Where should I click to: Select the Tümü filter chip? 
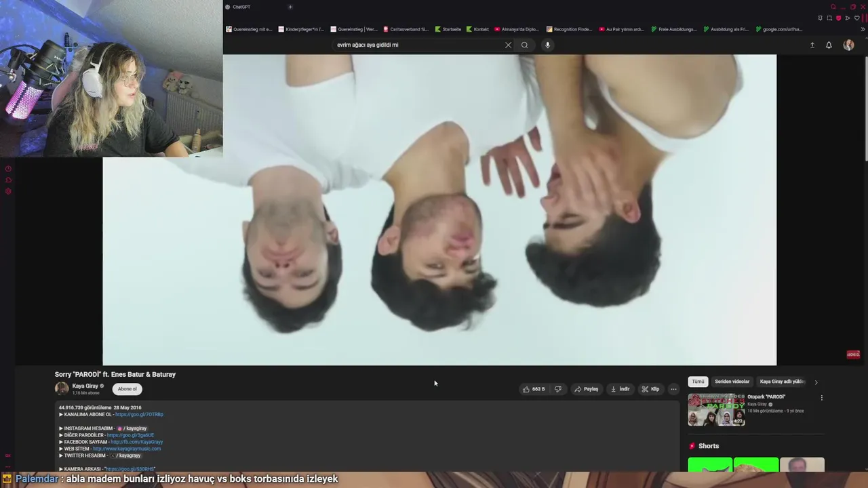point(698,382)
